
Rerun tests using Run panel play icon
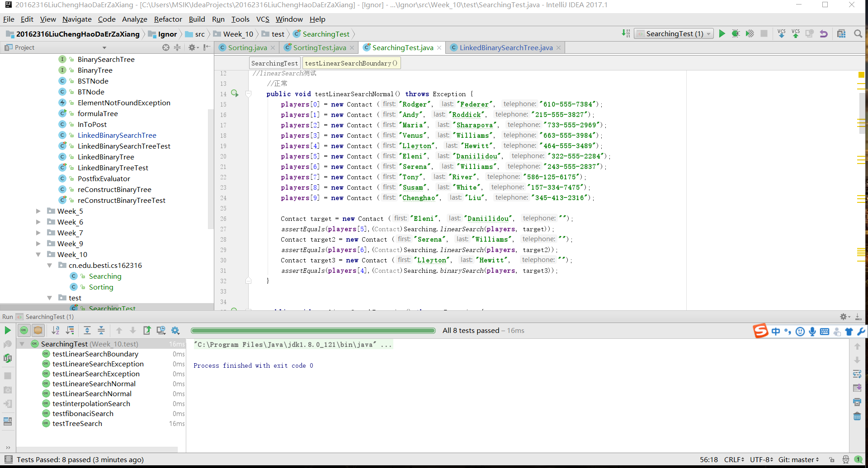pyautogui.click(x=7, y=330)
